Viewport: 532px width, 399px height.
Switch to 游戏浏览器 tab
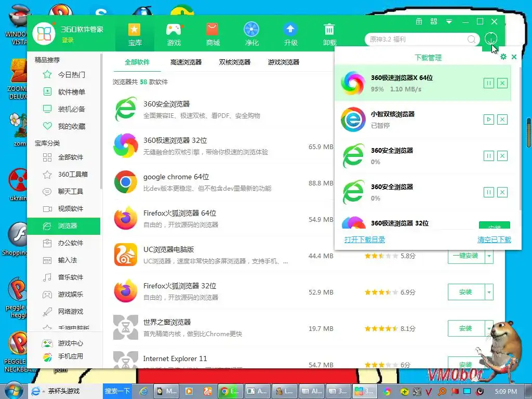[x=284, y=62]
